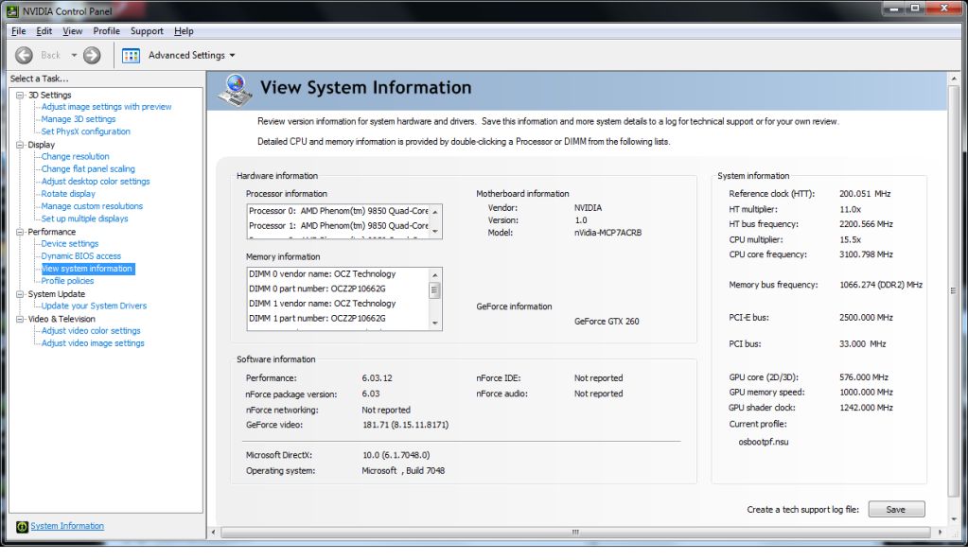Open the View menu
The width and height of the screenshot is (968, 560).
pyautogui.click(x=72, y=31)
